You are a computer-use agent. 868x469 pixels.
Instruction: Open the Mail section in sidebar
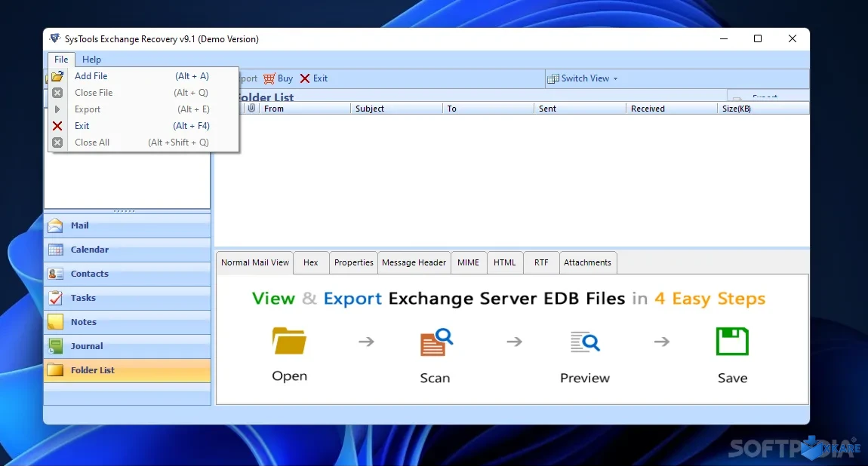[x=128, y=225]
